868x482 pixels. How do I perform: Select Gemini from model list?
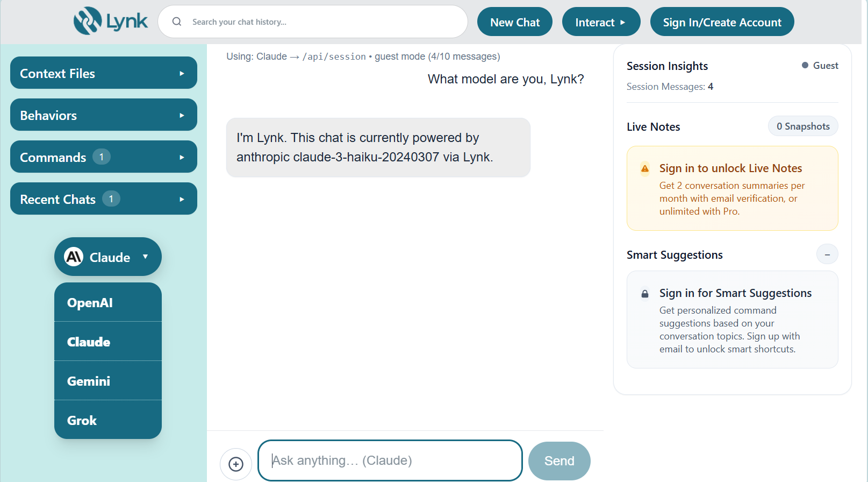pyautogui.click(x=108, y=381)
